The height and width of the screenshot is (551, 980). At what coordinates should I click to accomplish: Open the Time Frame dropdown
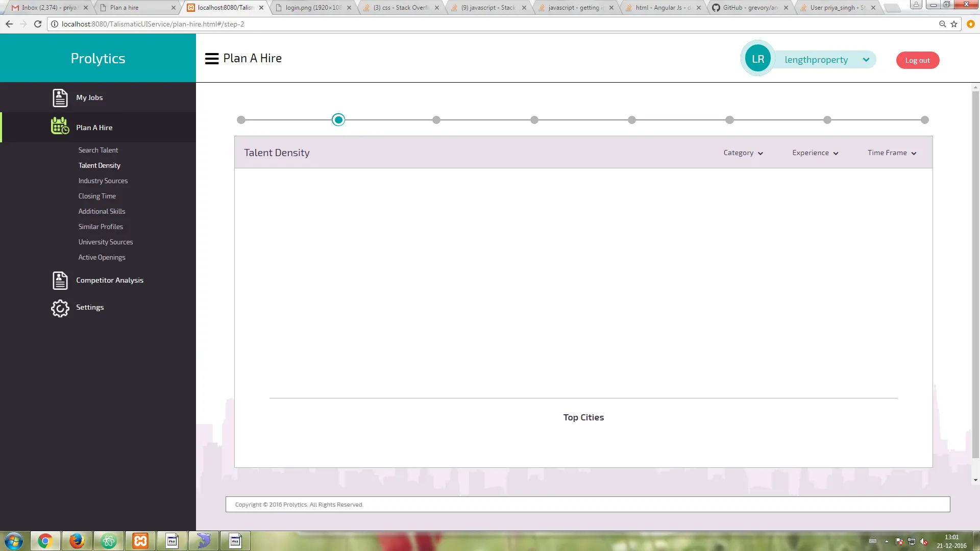click(892, 153)
